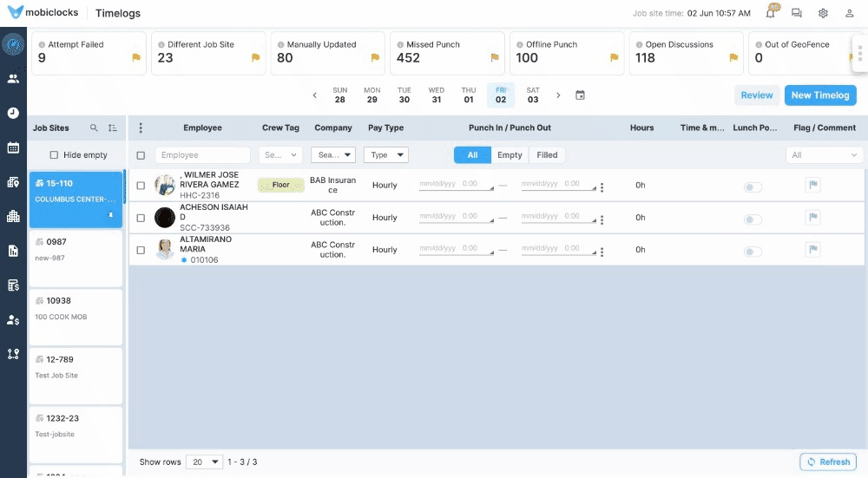Click the flag icon for Acheson Isaiah
868x478 pixels.
coord(812,218)
